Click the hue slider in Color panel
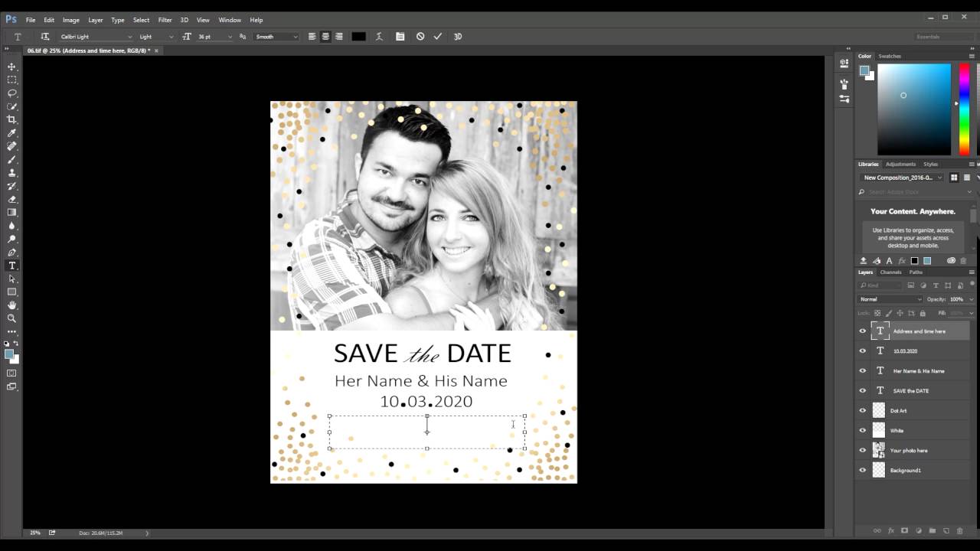 click(964, 109)
